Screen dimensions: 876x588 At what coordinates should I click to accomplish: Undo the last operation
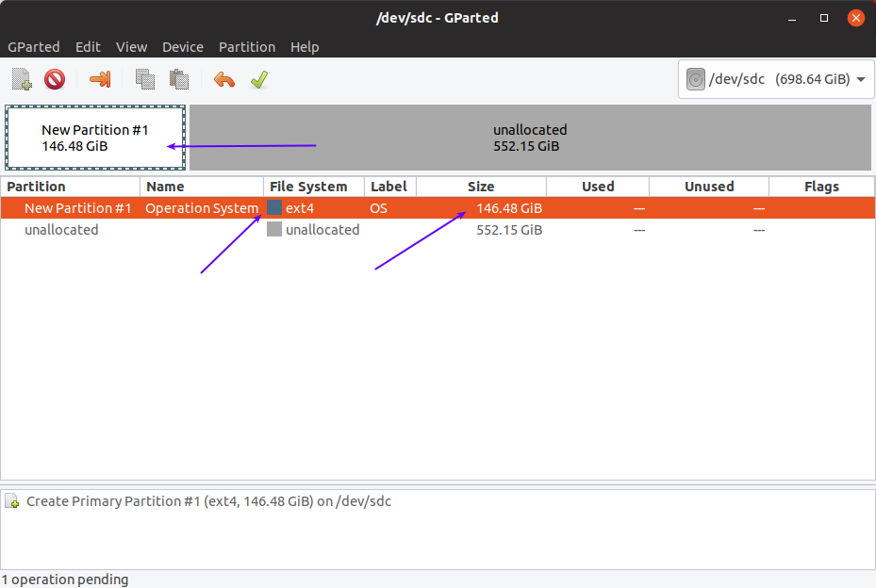click(223, 79)
